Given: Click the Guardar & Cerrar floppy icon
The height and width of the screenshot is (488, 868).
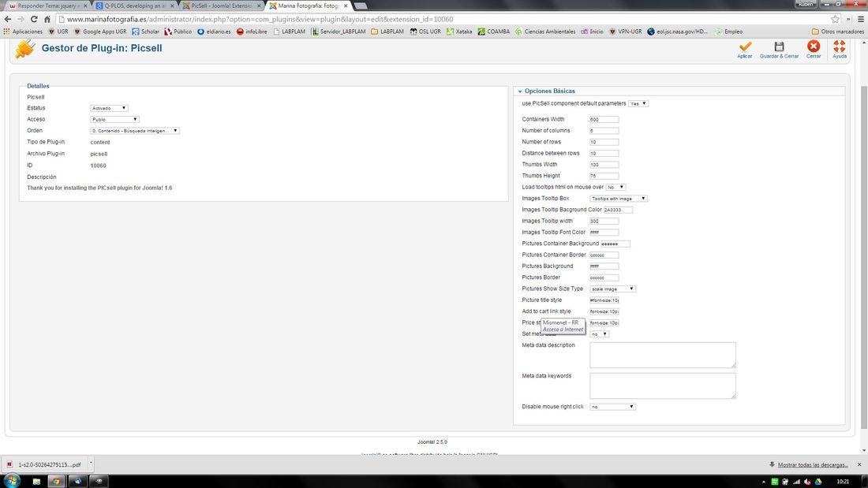Looking at the screenshot, I should tap(779, 47).
